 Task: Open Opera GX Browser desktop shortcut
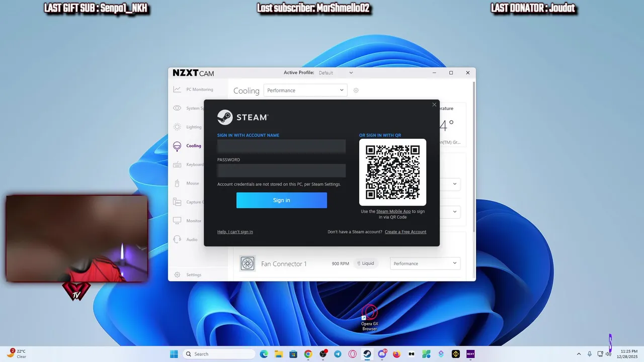tap(370, 318)
